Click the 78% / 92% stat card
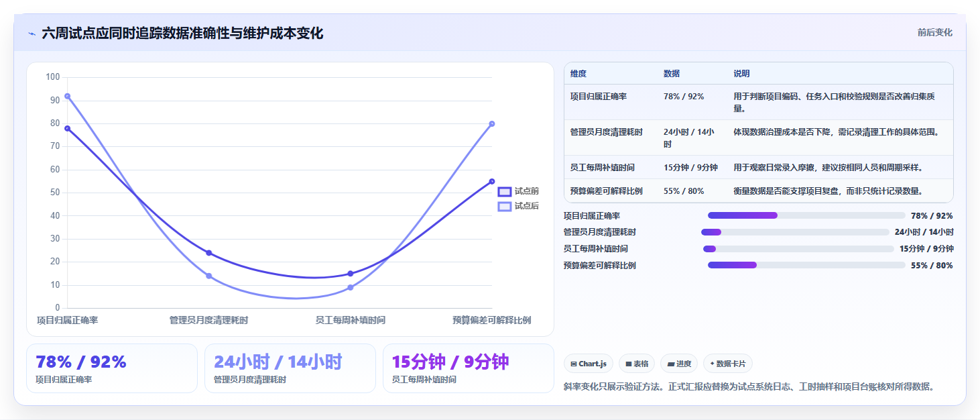The image size is (980, 420). [x=112, y=368]
